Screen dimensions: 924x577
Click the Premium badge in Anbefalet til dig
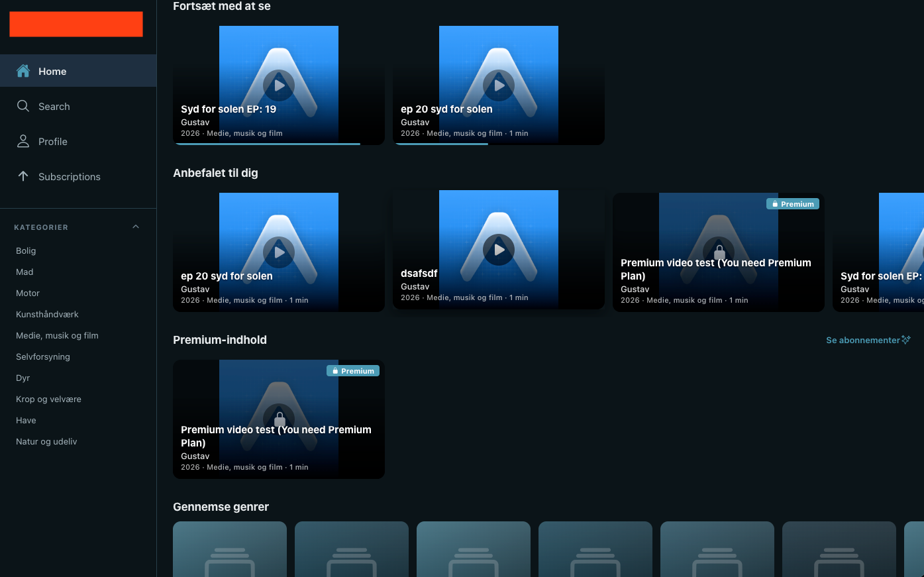(793, 204)
